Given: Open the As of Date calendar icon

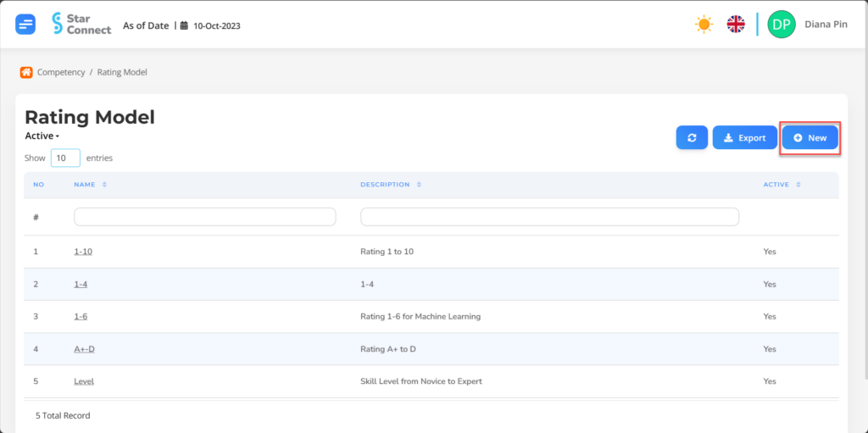Looking at the screenshot, I should pyautogui.click(x=184, y=25).
